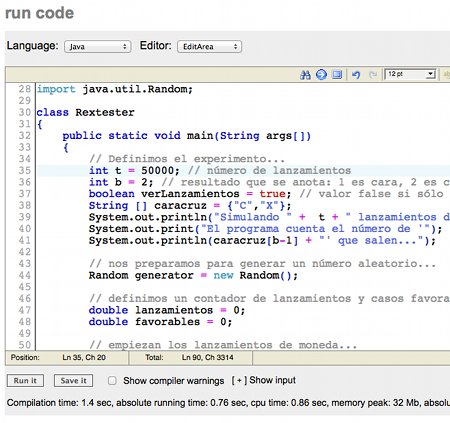Click the syntax highlight icon at toolbar edge

tap(447, 74)
